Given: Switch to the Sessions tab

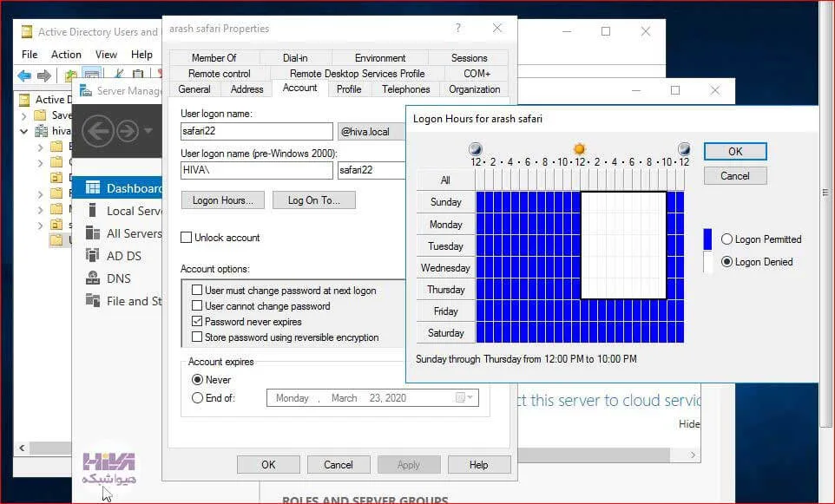Looking at the screenshot, I should [x=469, y=57].
